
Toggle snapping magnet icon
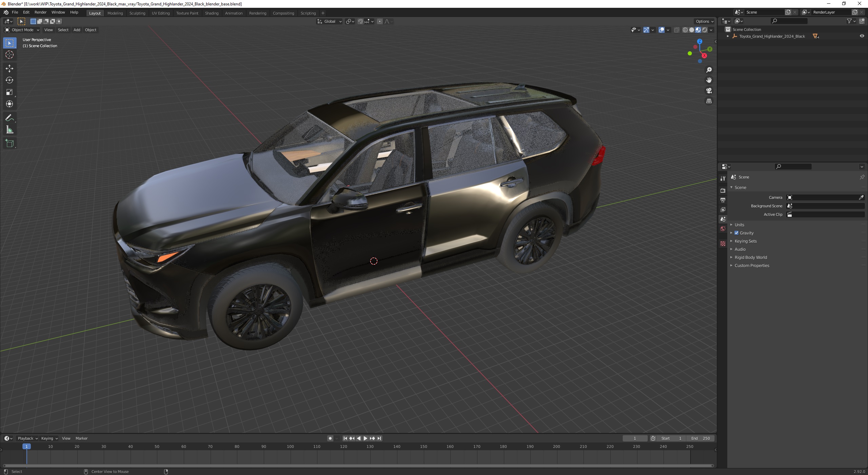pos(360,21)
